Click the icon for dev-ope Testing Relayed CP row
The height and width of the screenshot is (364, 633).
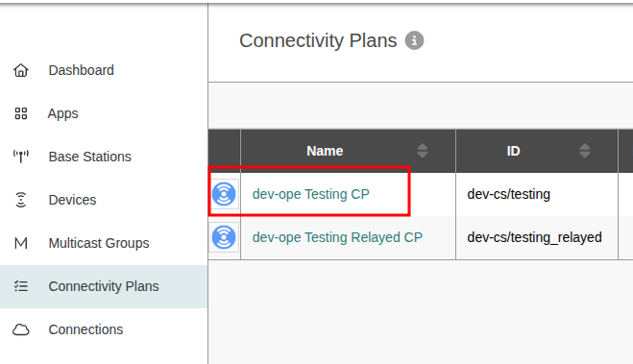click(x=224, y=237)
